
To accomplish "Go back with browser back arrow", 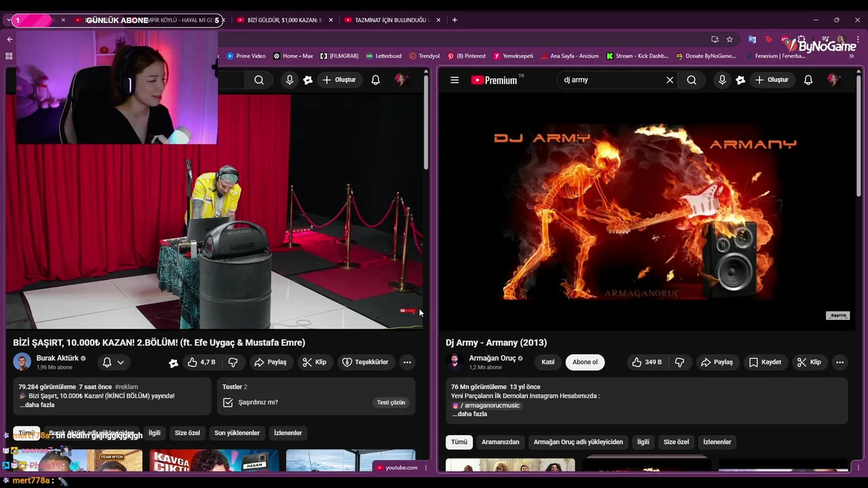I will click(x=9, y=39).
